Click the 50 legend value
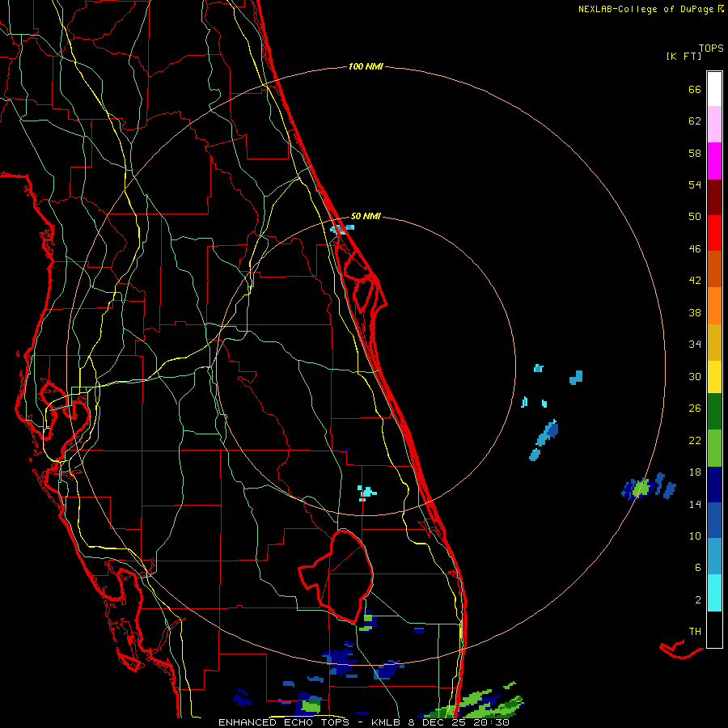The image size is (728, 728). (x=695, y=216)
